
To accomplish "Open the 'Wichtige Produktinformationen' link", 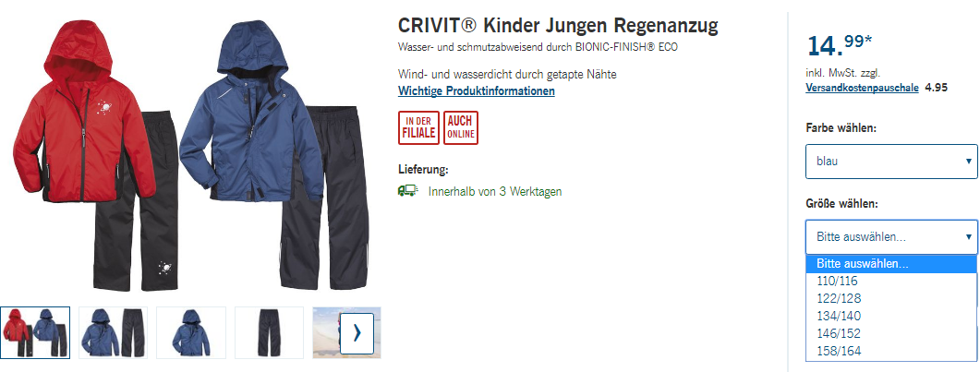I will [x=477, y=90].
